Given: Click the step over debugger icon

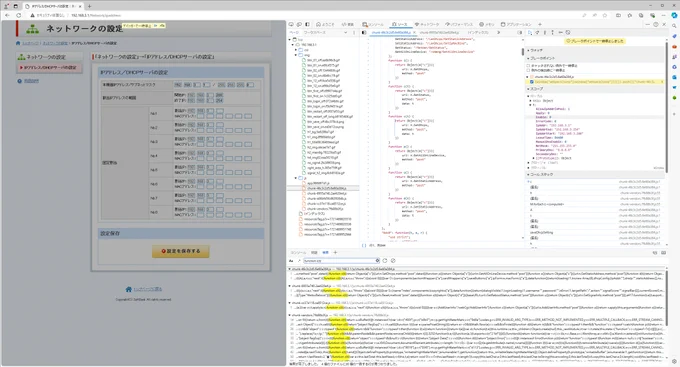Looking at the screenshot, I should tap(537, 32).
